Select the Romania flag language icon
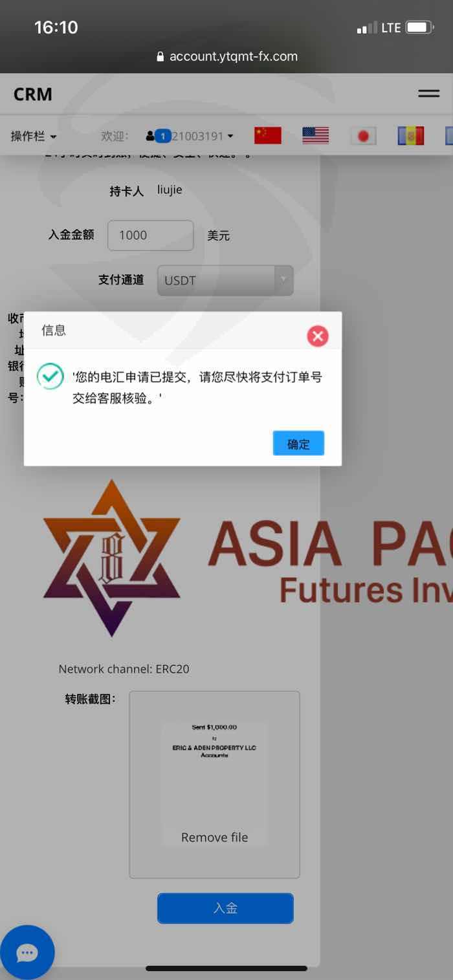453x980 pixels. tap(411, 136)
